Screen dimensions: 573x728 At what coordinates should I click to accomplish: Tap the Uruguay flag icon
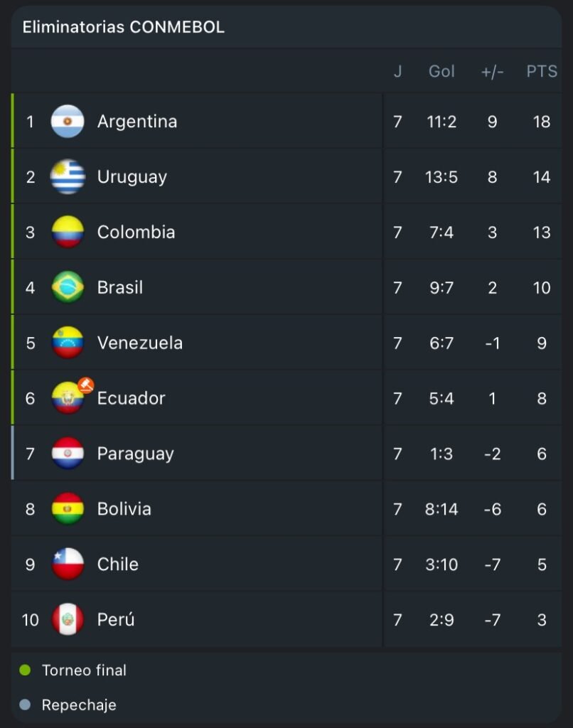coord(68,176)
